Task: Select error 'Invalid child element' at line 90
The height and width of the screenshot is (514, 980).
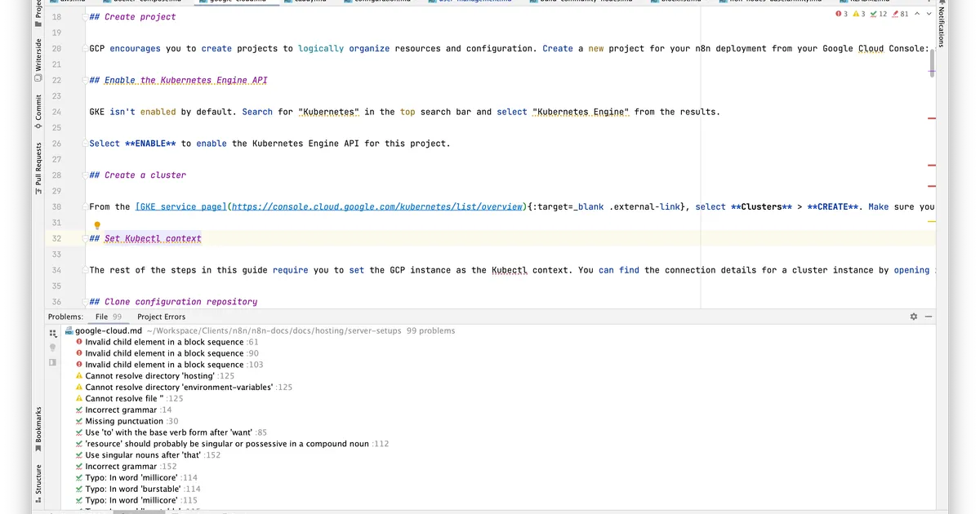Action: [x=167, y=353]
